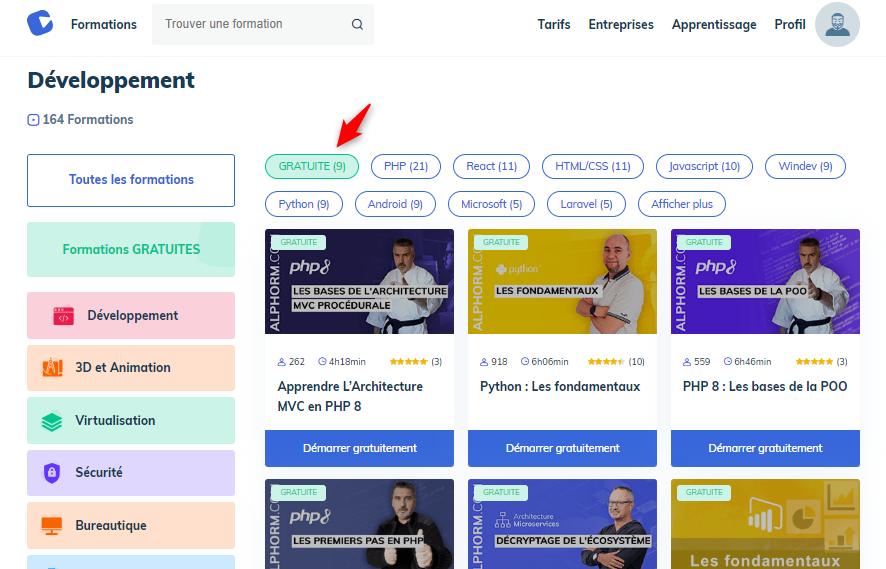The image size is (886, 569).
Task: Filter by Python (9) tag
Action: pyautogui.click(x=304, y=204)
